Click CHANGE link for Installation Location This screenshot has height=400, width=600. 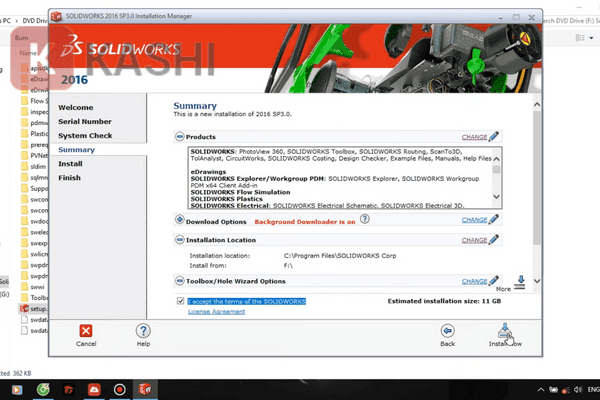[x=474, y=240]
